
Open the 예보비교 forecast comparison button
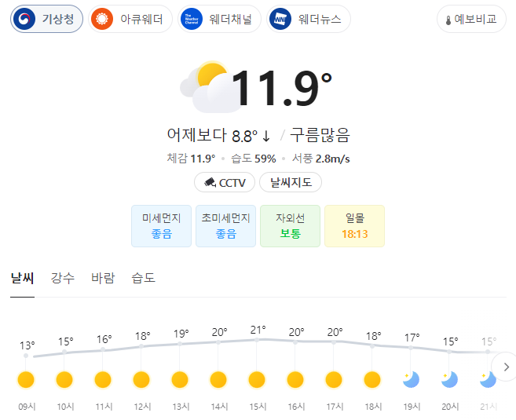471,19
